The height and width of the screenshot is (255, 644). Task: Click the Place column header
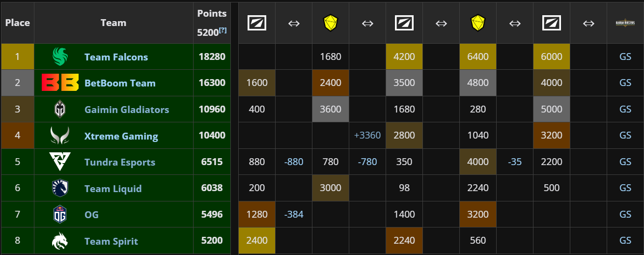point(18,23)
